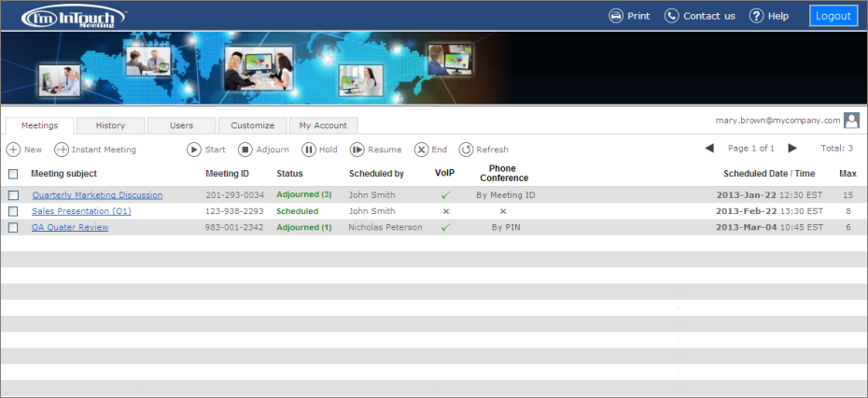Open the QA Quater Review meeting link
Screen dimensions: 868x398
[70, 227]
